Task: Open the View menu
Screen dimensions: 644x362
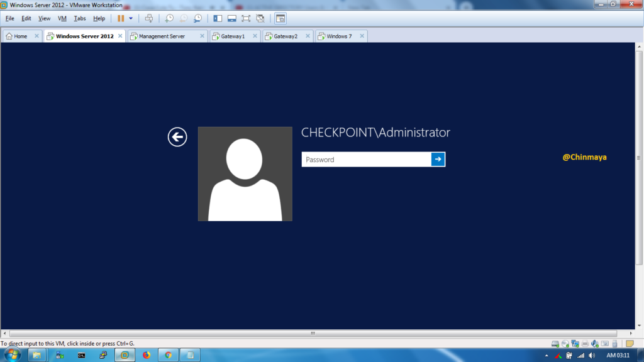Action: tap(44, 18)
